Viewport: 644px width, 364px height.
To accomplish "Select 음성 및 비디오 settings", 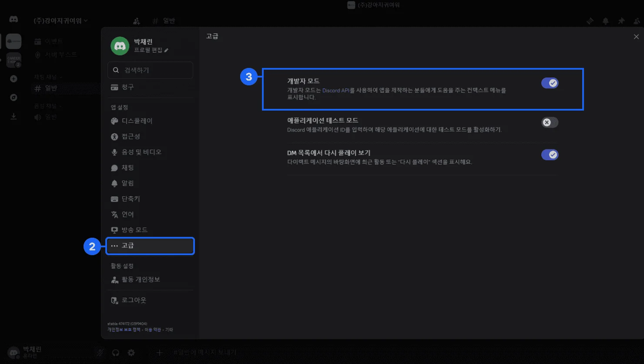I will point(141,152).
